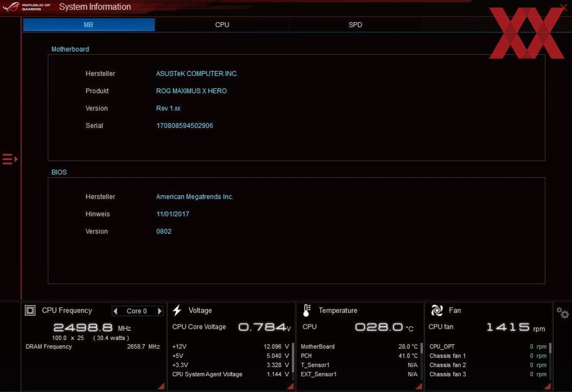This screenshot has width=572, height=392.
Task: Click the System Information window title
Action: [95, 7]
